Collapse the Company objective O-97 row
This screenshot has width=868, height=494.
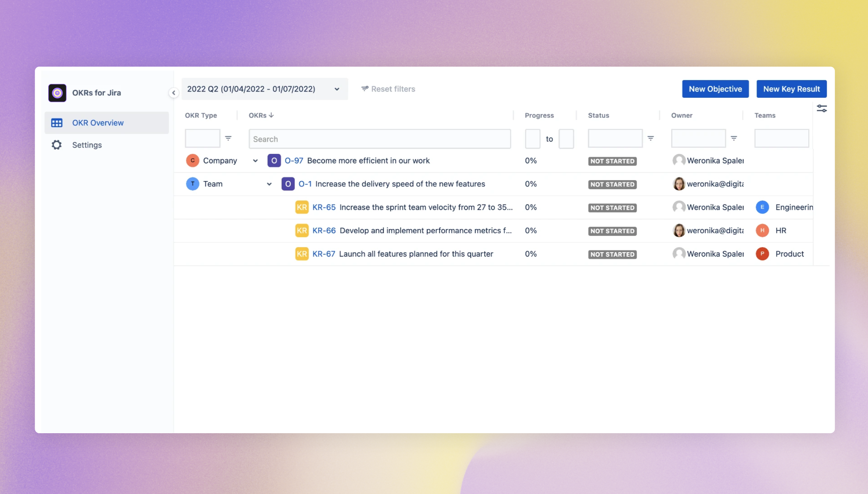pos(255,161)
